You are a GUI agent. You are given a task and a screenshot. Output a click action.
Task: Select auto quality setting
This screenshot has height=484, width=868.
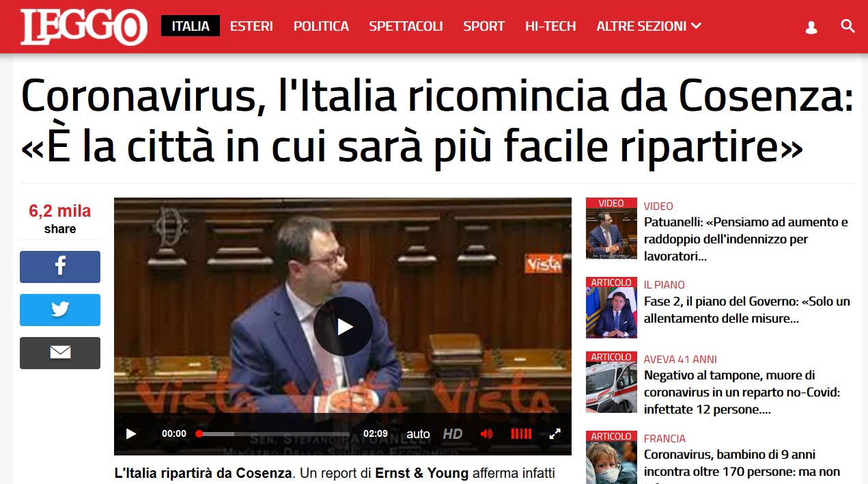[x=418, y=434]
